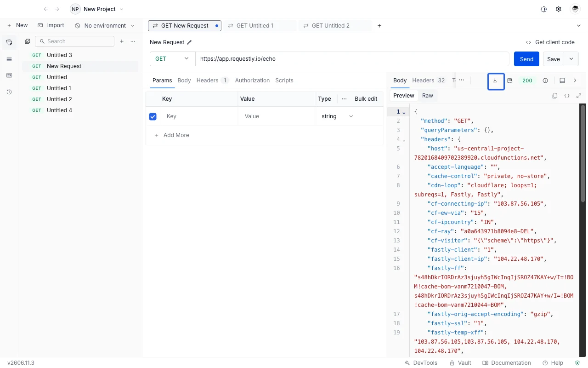Open the History sidebar icon

point(9,92)
